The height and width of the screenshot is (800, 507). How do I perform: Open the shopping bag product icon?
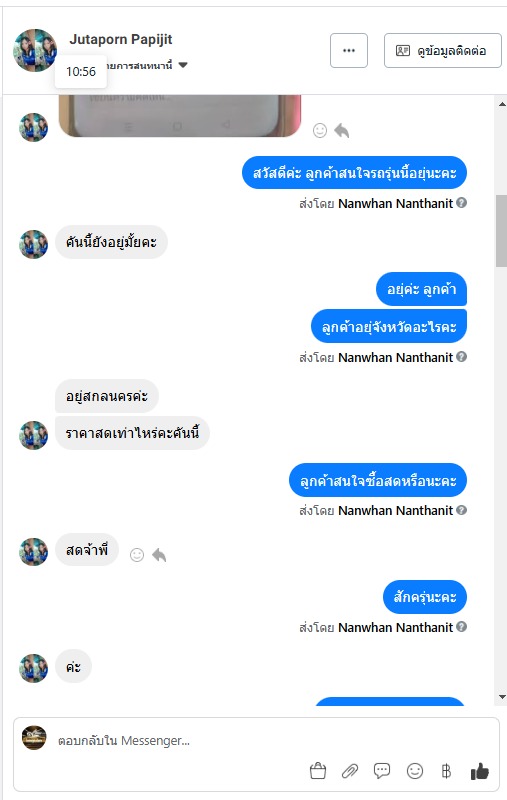coord(318,770)
